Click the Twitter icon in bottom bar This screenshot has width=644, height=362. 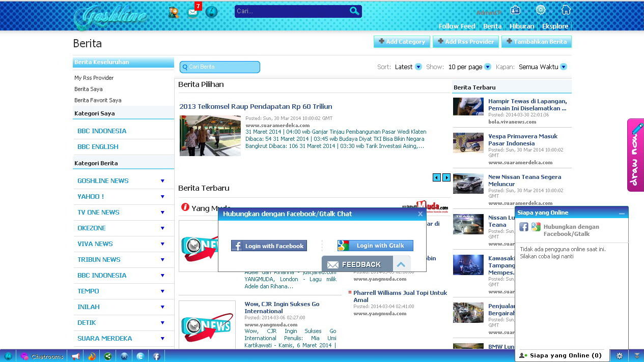[x=140, y=356]
